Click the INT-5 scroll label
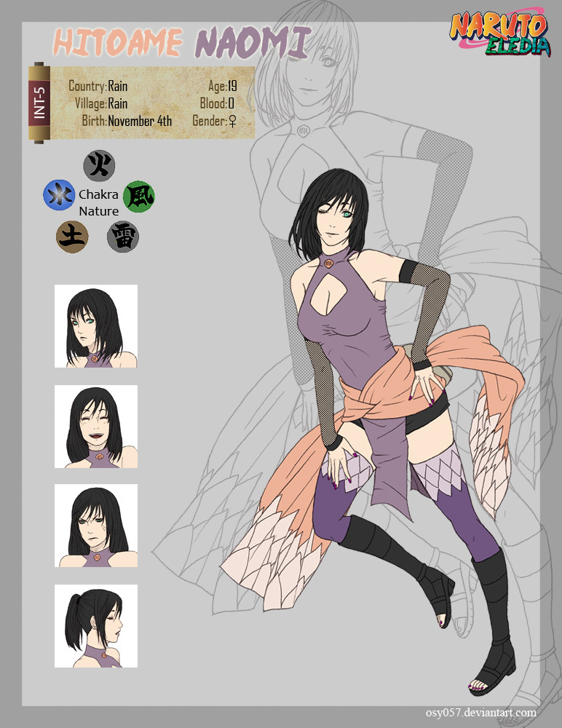562x728 pixels. (x=39, y=103)
